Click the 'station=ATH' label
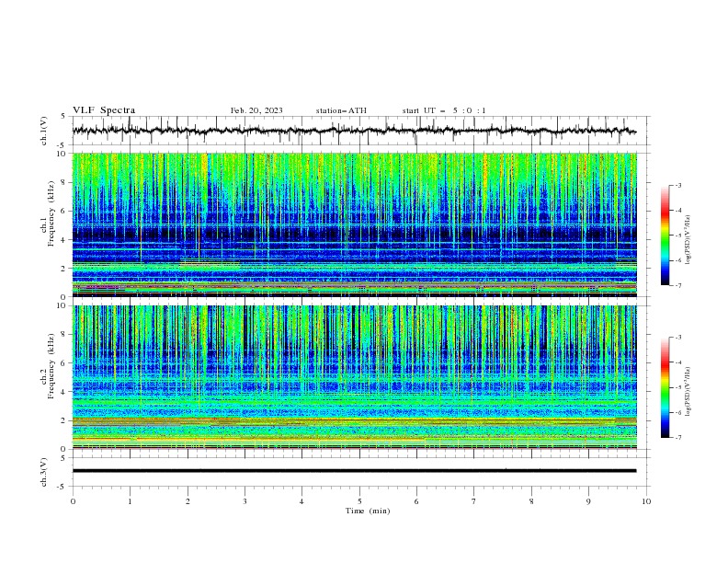 (341, 110)
